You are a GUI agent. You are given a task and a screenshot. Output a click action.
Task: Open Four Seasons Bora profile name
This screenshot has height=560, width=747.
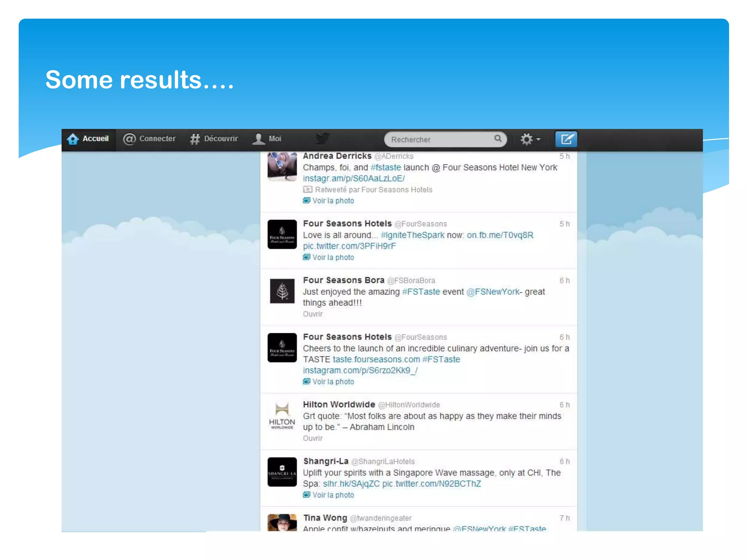pyautogui.click(x=344, y=280)
